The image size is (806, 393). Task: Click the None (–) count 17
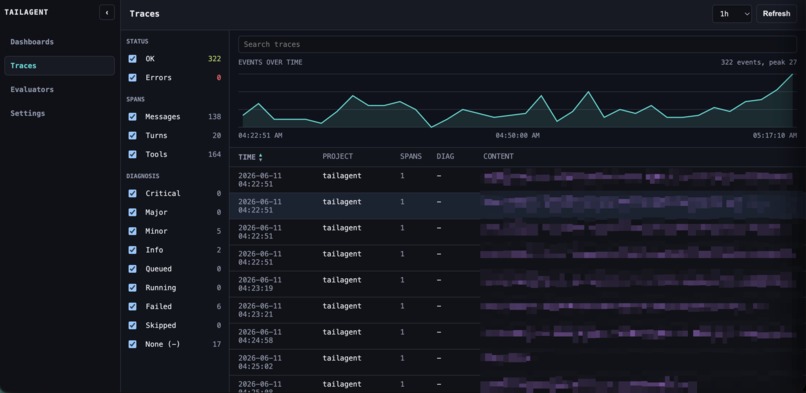pos(216,344)
